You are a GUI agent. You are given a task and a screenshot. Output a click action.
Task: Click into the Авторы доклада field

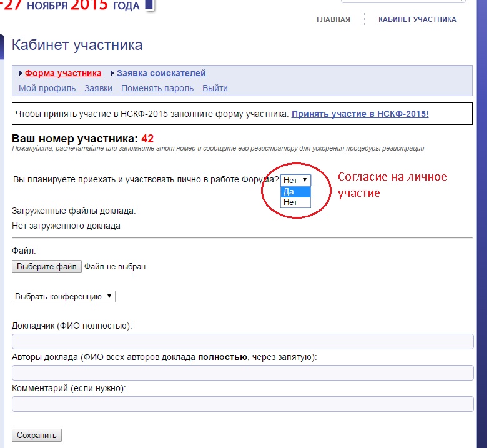pos(243,372)
